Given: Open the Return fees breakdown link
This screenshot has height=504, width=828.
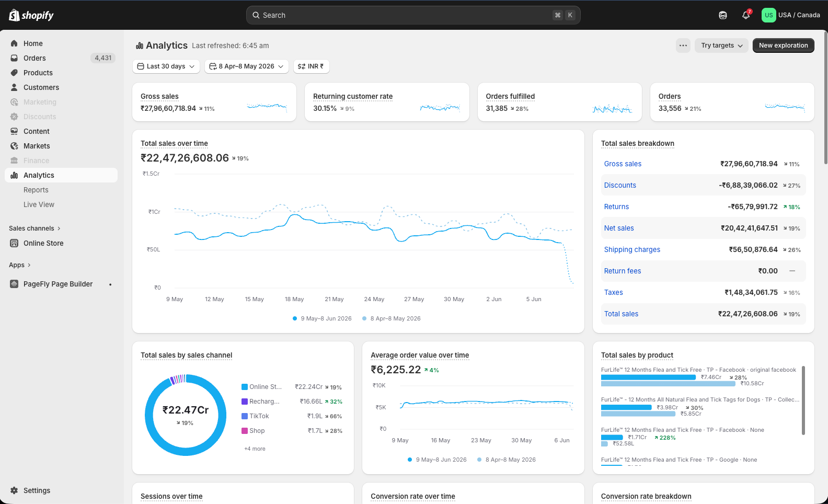Looking at the screenshot, I should coord(623,271).
